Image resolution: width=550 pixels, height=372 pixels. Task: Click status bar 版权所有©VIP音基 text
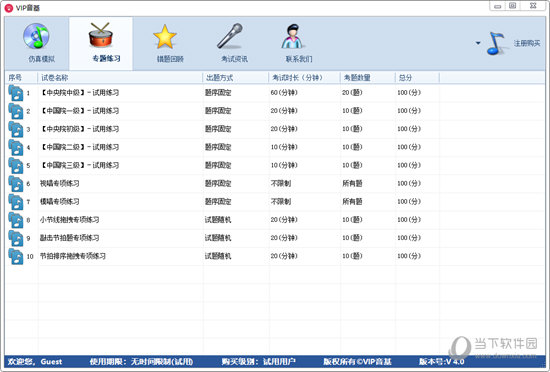coord(357,361)
